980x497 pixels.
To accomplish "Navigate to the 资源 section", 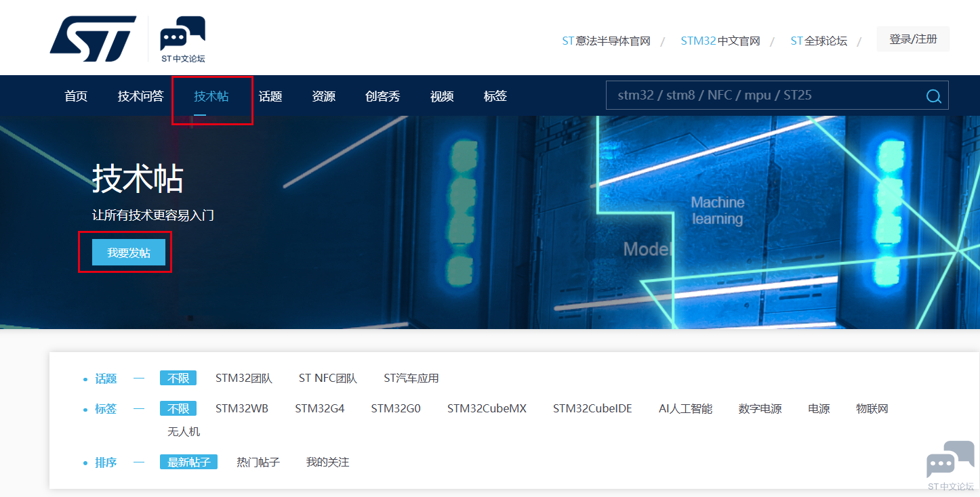I will point(324,96).
